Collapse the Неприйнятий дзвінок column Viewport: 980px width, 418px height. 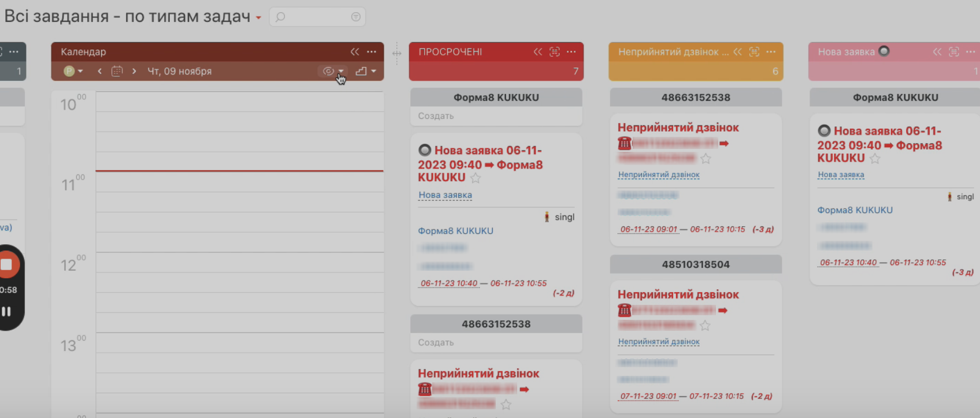click(737, 52)
